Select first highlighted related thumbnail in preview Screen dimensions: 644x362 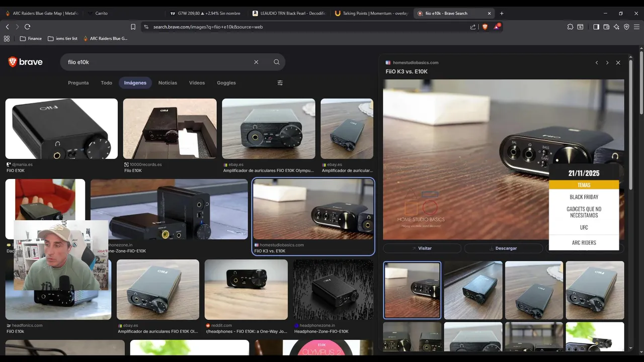click(412, 290)
